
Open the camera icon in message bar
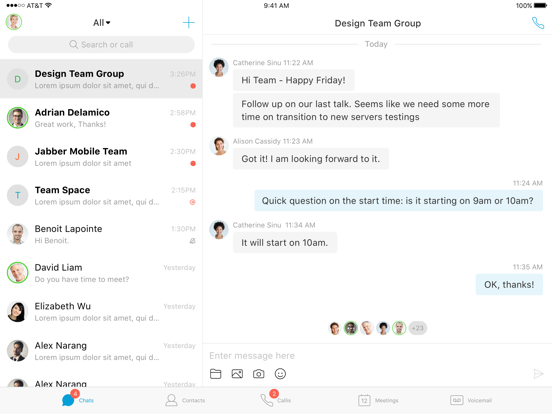coord(259,374)
